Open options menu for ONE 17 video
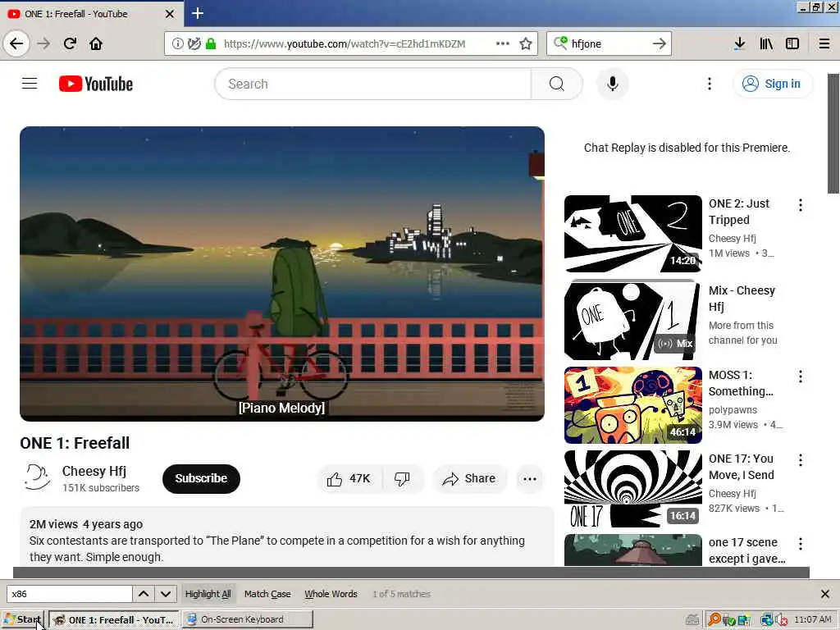The height and width of the screenshot is (630, 840). [801, 459]
